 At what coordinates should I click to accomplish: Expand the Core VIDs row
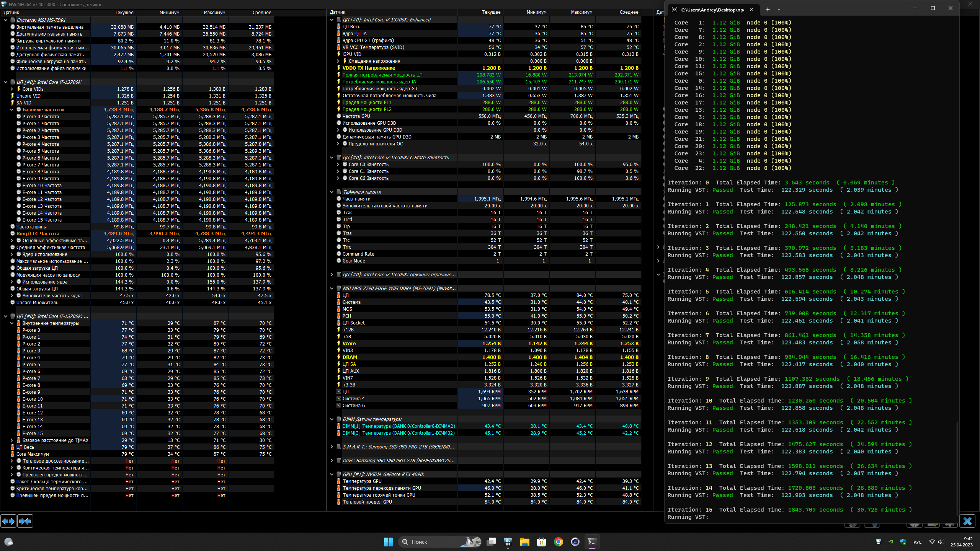click(x=12, y=89)
